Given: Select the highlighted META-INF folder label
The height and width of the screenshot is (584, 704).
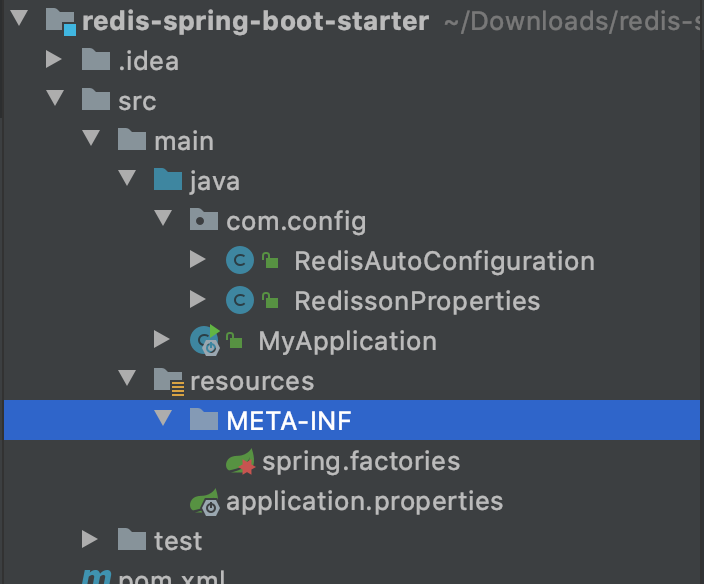Looking at the screenshot, I should coord(289,421).
